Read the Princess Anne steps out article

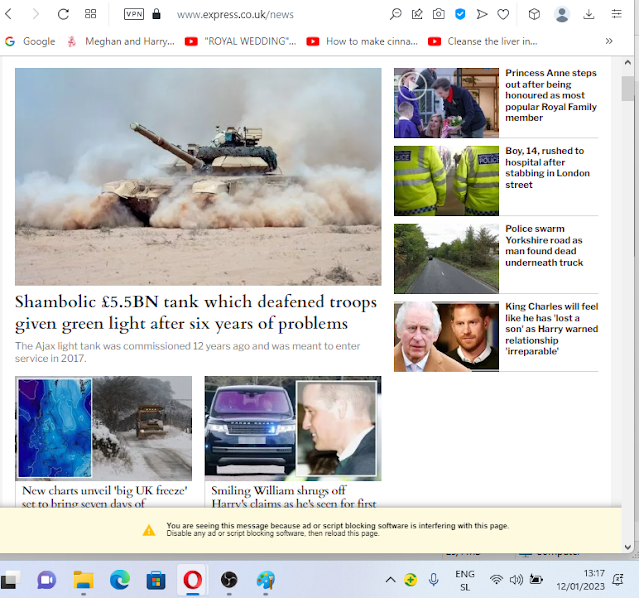coord(551,95)
